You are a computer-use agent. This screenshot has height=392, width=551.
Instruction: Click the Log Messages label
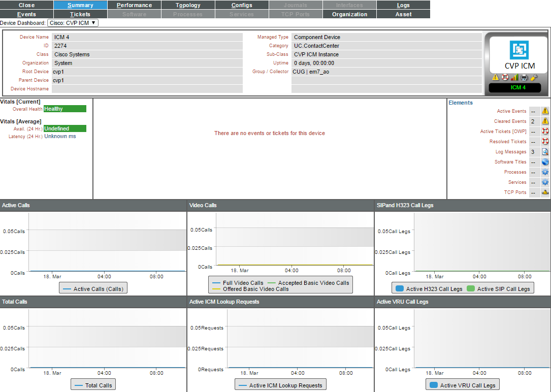(x=510, y=152)
